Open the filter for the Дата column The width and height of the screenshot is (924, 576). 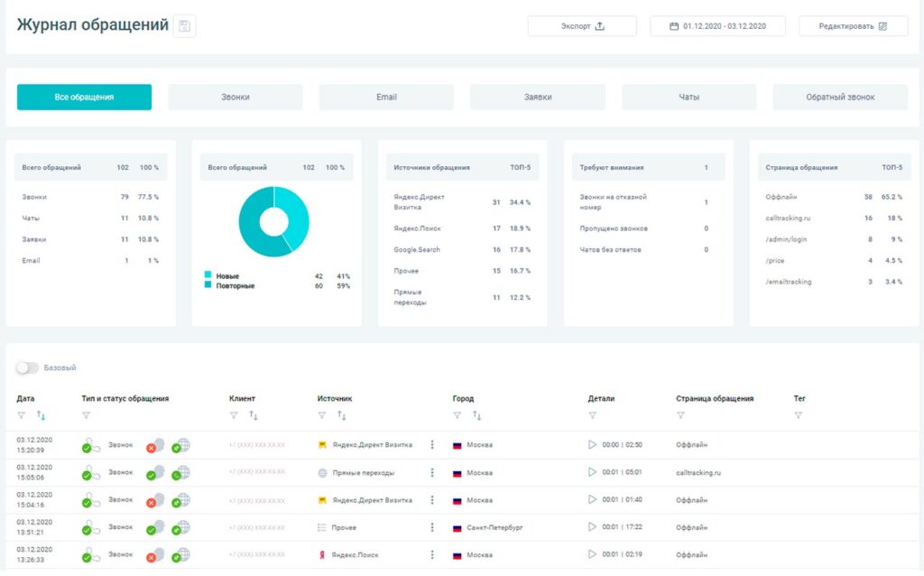click(x=22, y=415)
